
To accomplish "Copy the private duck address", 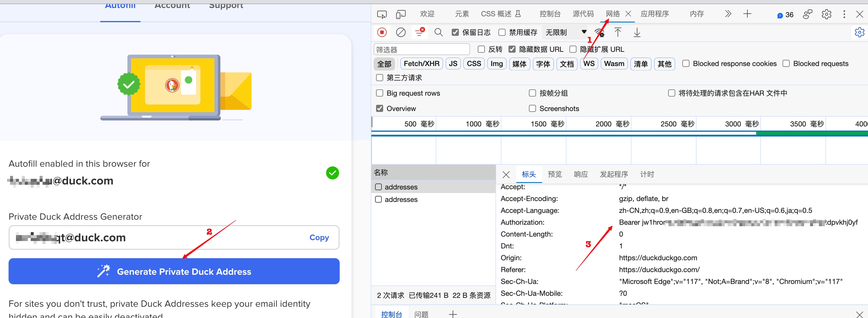I will tap(319, 238).
